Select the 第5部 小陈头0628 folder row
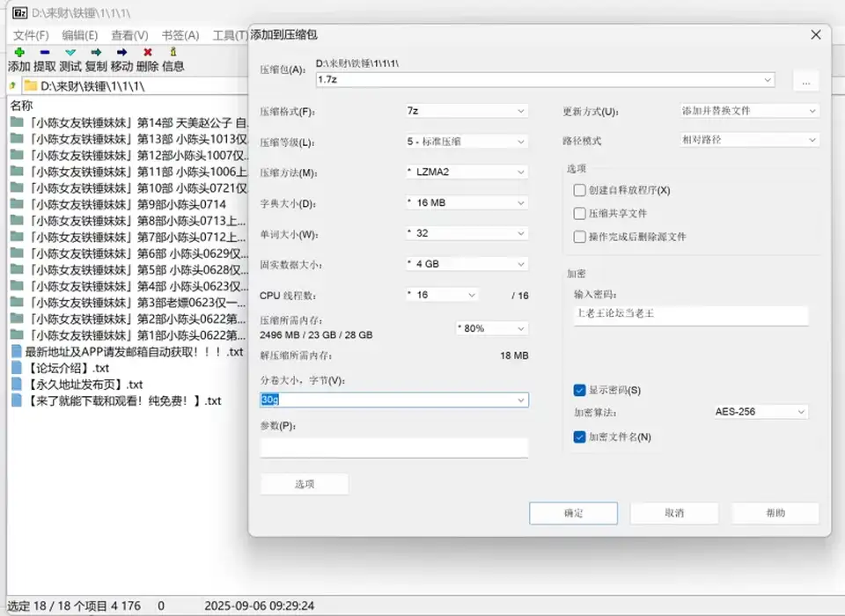 (x=129, y=269)
